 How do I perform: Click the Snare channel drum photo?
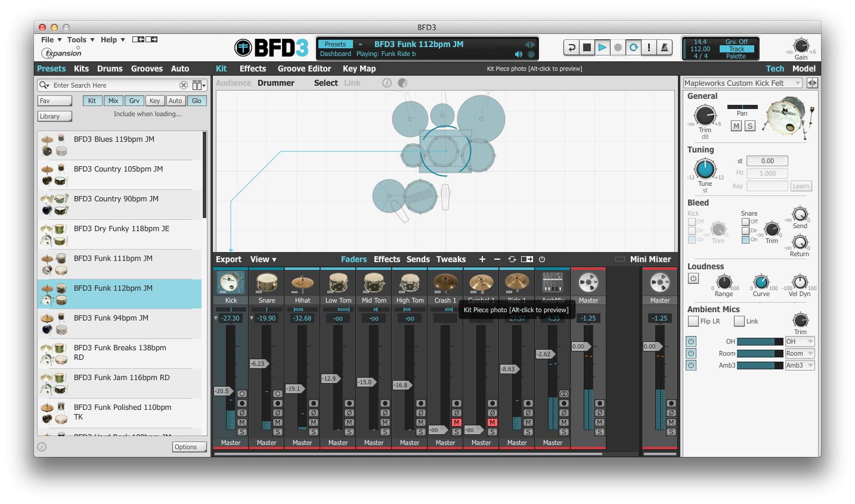pyautogui.click(x=267, y=283)
